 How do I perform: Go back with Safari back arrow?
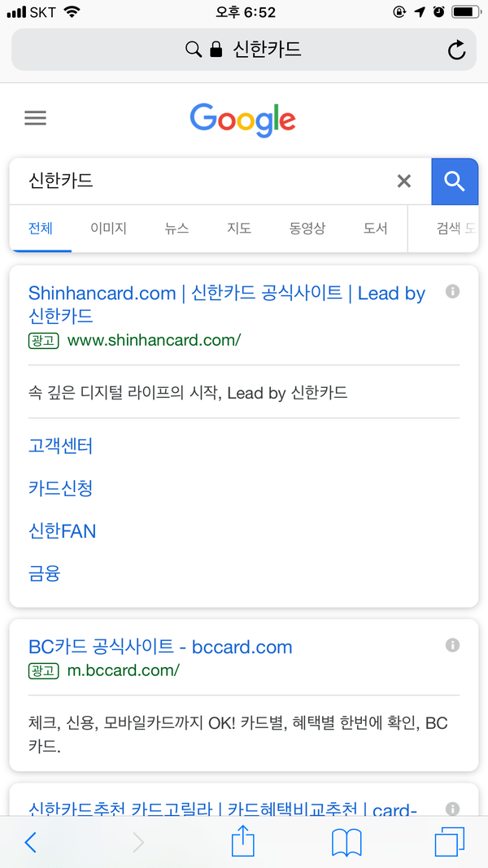pyautogui.click(x=31, y=842)
